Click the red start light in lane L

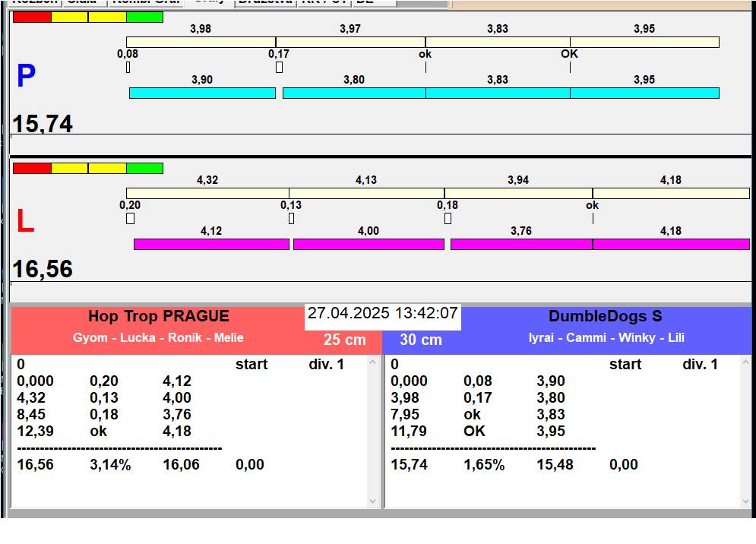point(32,168)
